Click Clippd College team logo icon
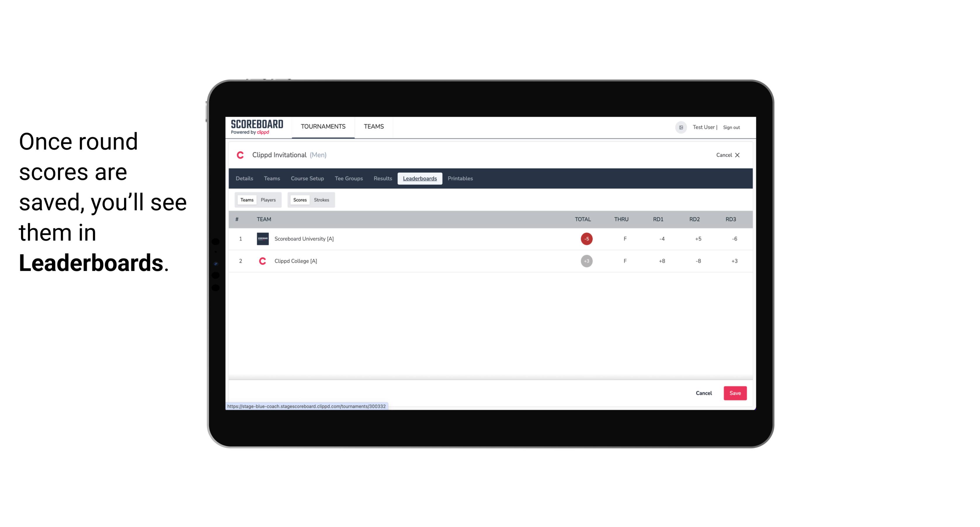 tap(262, 261)
